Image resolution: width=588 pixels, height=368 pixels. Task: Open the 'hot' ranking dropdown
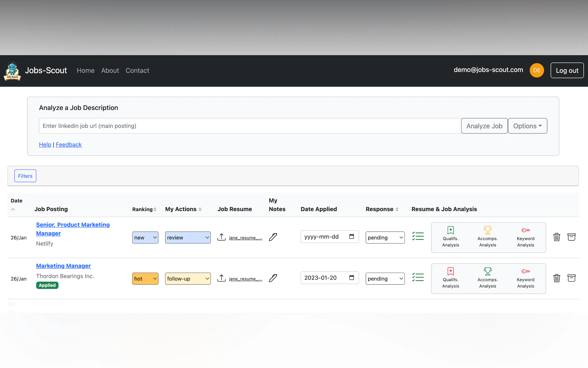click(x=145, y=279)
